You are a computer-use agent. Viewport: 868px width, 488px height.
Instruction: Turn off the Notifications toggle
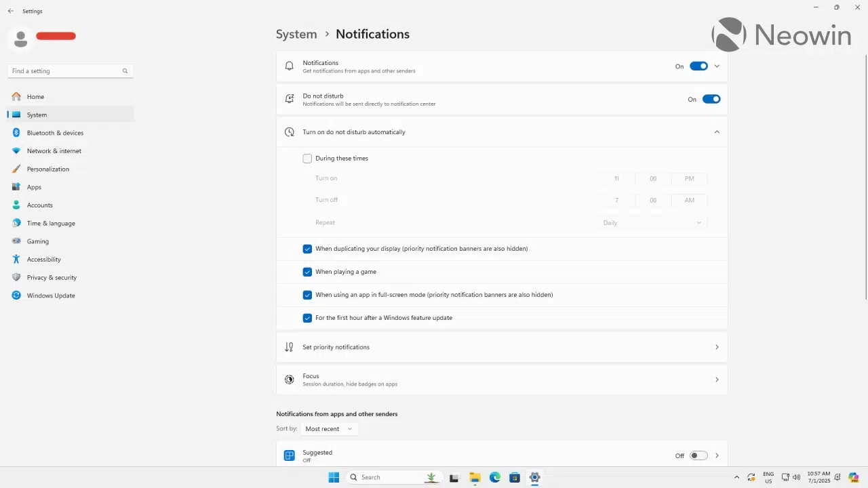click(x=698, y=66)
